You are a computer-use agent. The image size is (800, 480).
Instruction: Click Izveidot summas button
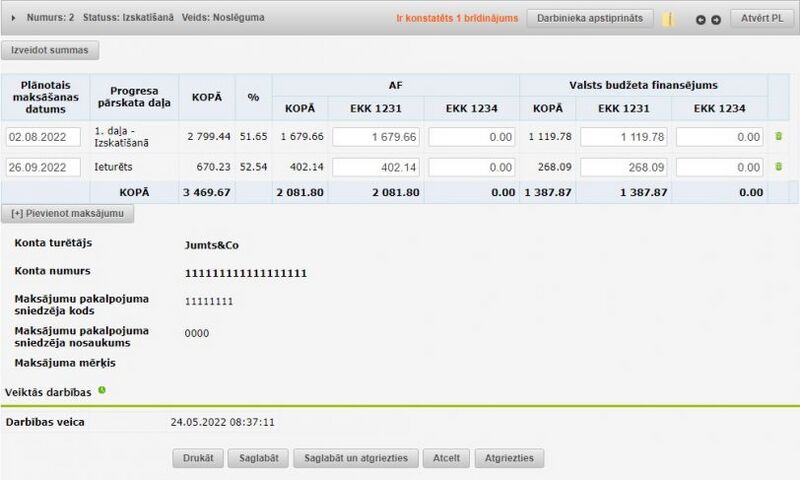tap(50, 50)
